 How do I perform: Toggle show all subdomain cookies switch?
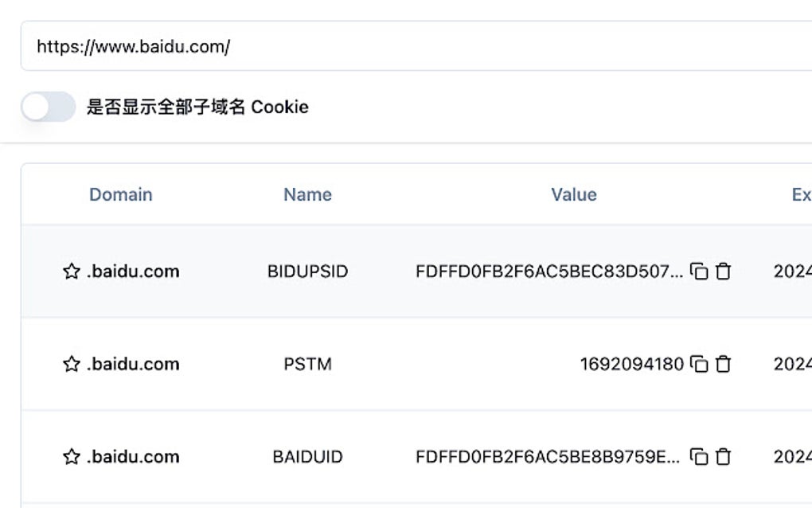49,107
